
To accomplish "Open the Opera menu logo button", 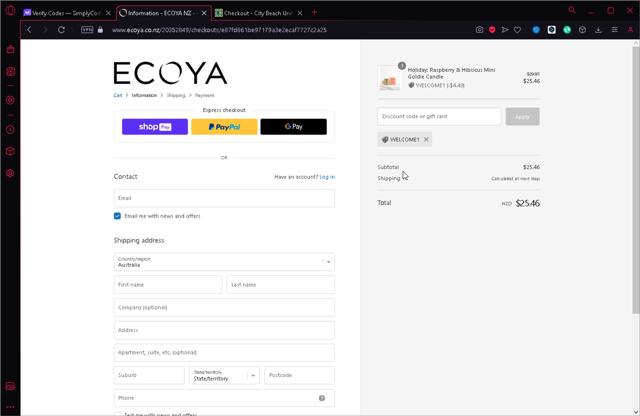I will pyautogui.click(x=10, y=10).
